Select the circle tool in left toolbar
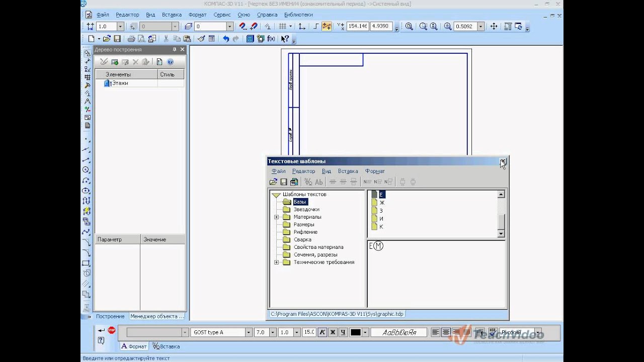This screenshot has height=362, width=644. click(x=87, y=170)
